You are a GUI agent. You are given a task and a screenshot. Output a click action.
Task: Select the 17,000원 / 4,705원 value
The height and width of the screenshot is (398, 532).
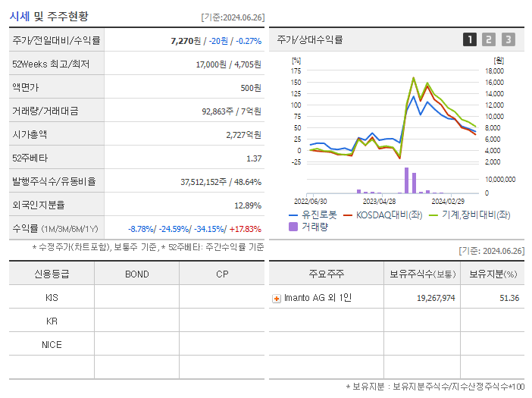click(228, 64)
